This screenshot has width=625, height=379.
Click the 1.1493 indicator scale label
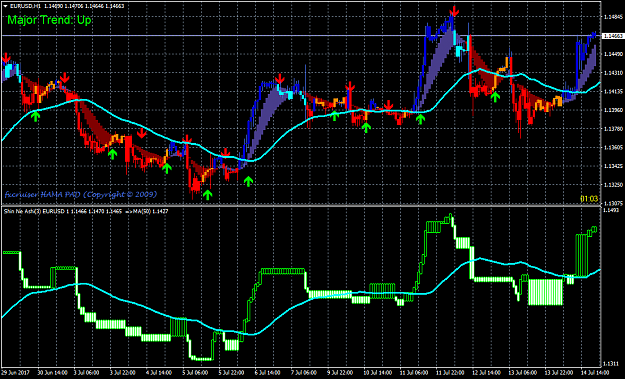click(611, 210)
